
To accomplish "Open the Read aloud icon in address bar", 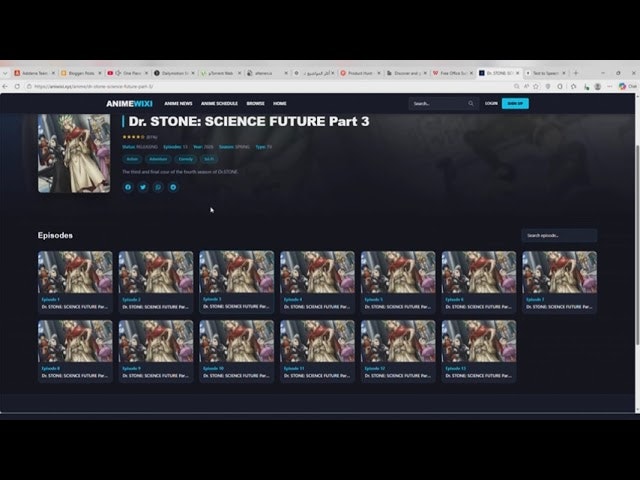I will [527, 87].
